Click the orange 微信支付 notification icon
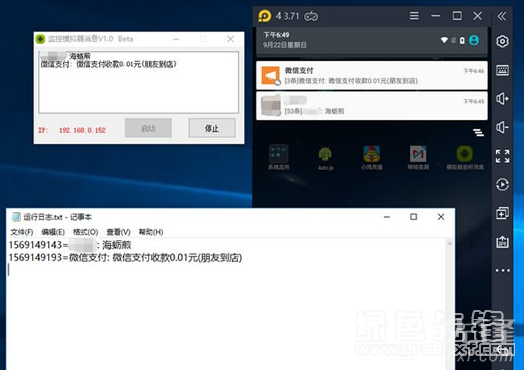524x370 pixels. click(x=270, y=76)
